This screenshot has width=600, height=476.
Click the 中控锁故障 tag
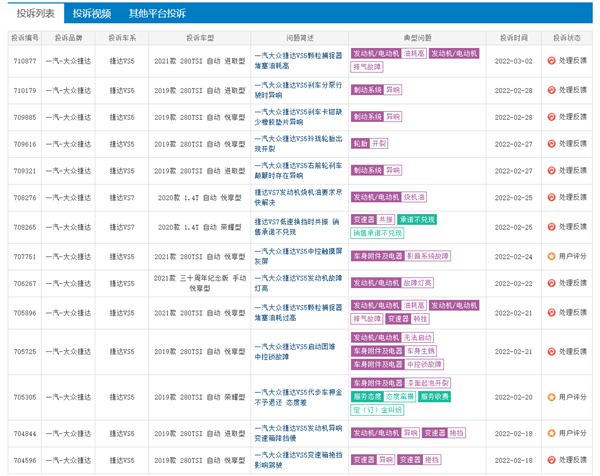pos(424,364)
